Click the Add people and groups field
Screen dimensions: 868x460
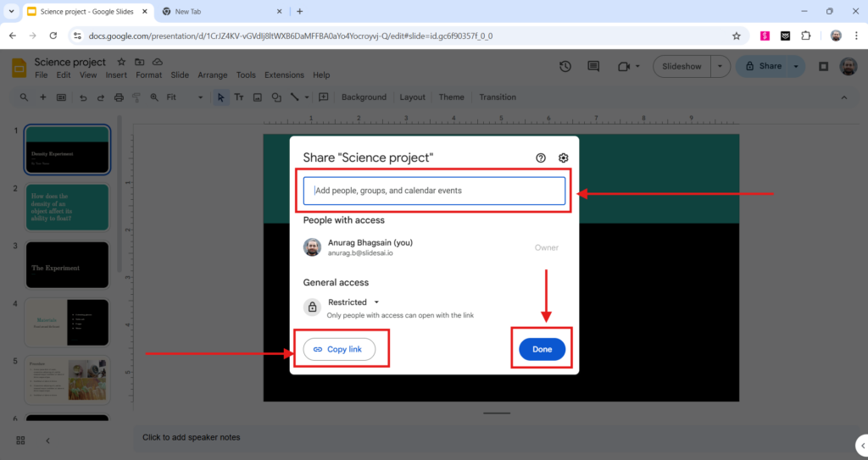point(434,191)
